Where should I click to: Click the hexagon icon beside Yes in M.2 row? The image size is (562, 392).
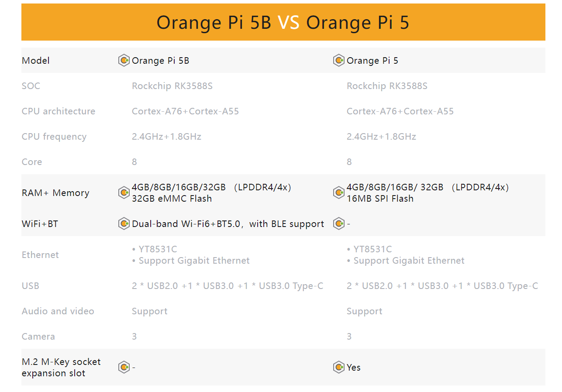tap(339, 367)
